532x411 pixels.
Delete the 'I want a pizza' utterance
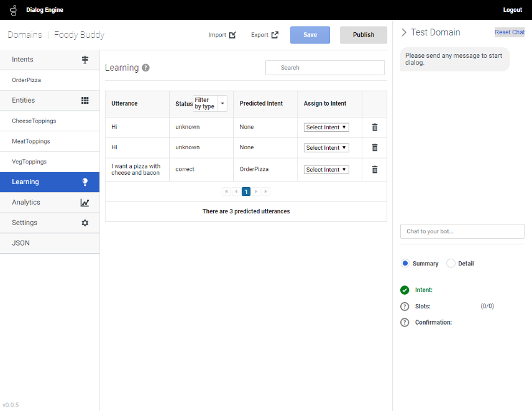coord(375,169)
